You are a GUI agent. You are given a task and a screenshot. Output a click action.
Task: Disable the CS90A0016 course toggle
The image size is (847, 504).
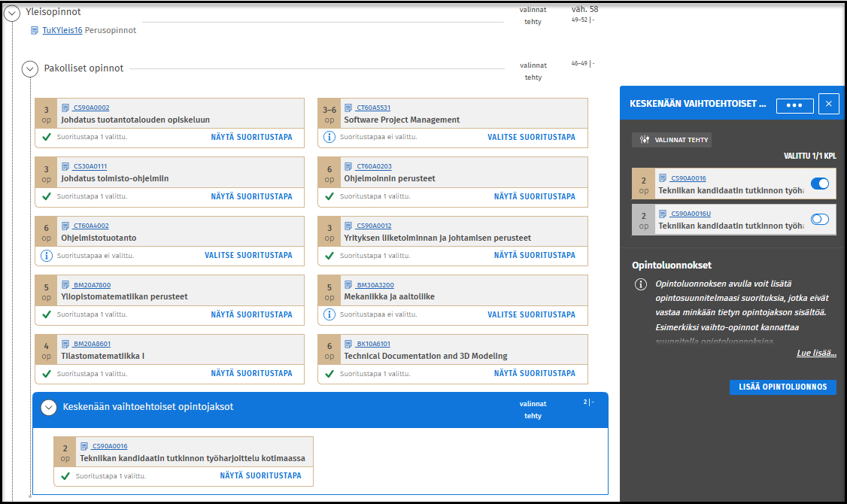coord(819,184)
